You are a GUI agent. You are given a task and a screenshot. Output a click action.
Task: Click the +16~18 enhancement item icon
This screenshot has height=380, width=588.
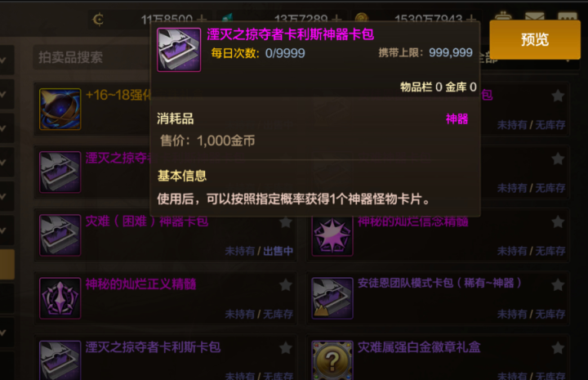(x=60, y=109)
